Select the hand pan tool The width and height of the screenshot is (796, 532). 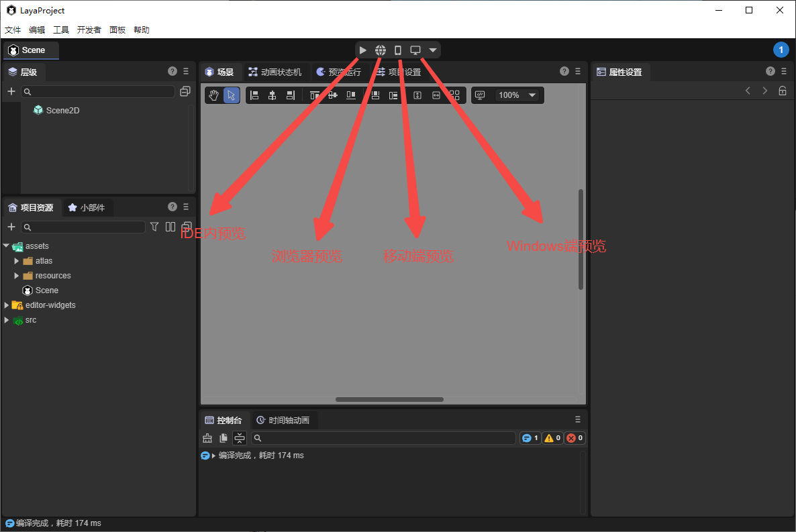coord(213,95)
